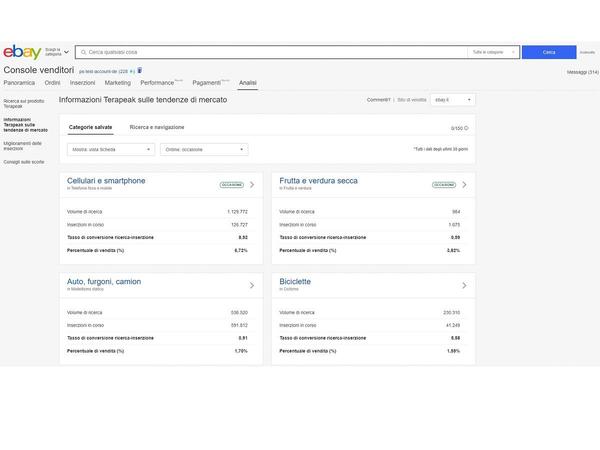Click the store badge icon beside account name
The width and height of the screenshot is (600, 450).
140,70
